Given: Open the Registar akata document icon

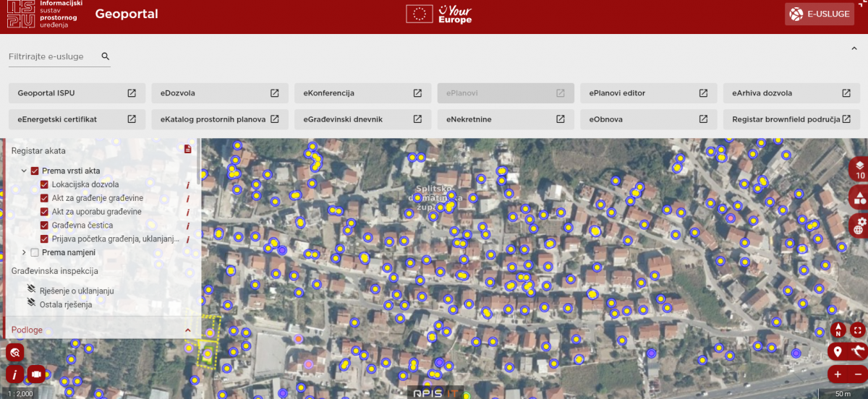Looking at the screenshot, I should (x=188, y=150).
